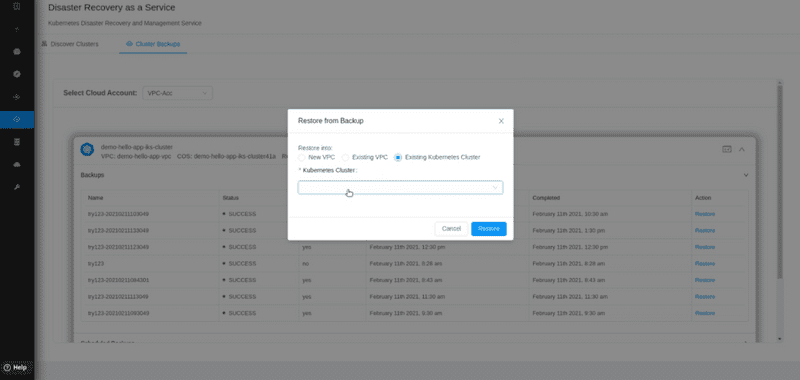Image resolution: width=800 pixels, height=380 pixels.
Task: Click Completed date February 11th 2021, 10:30 am
Action: pos(570,214)
